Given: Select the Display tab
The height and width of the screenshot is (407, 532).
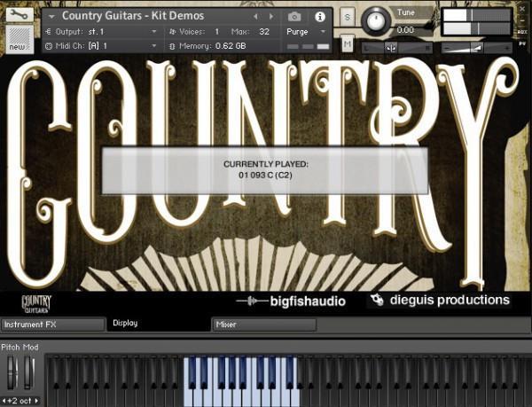Looking at the screenshot, I should (x=158, y=324).
